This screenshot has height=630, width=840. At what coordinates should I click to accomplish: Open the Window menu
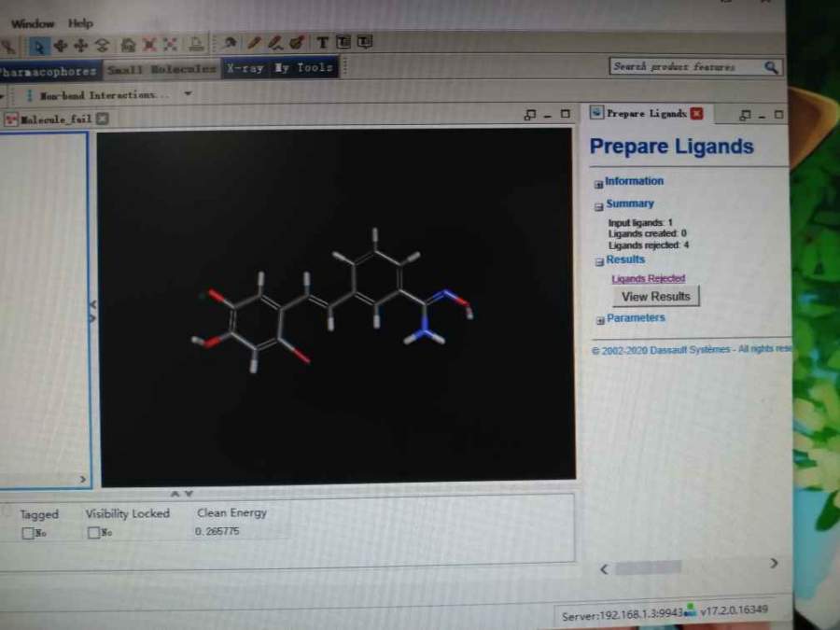[33, 23]
